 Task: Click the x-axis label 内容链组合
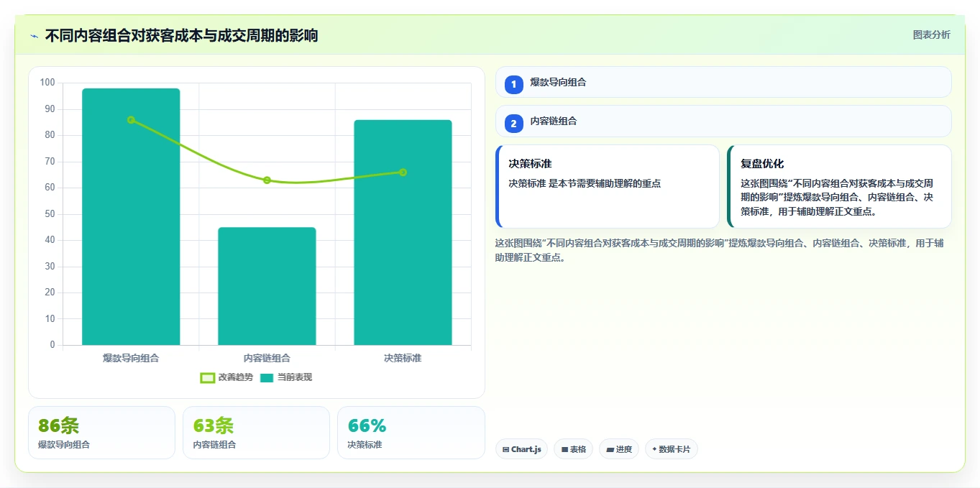tap(267, 358)
